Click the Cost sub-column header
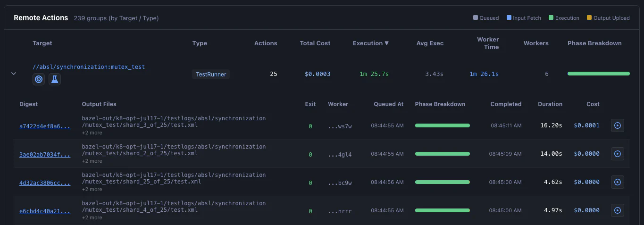This screenshot has width=644, height=225. (593, 104)
